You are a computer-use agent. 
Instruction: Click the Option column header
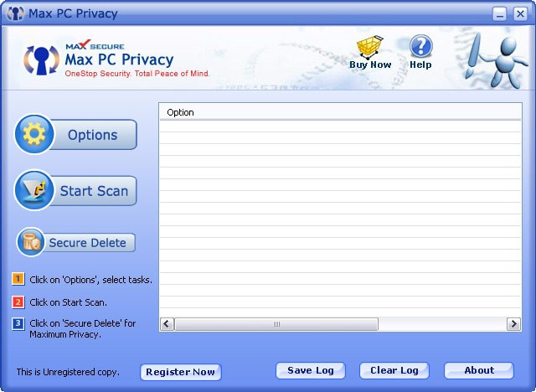point(340,112)
